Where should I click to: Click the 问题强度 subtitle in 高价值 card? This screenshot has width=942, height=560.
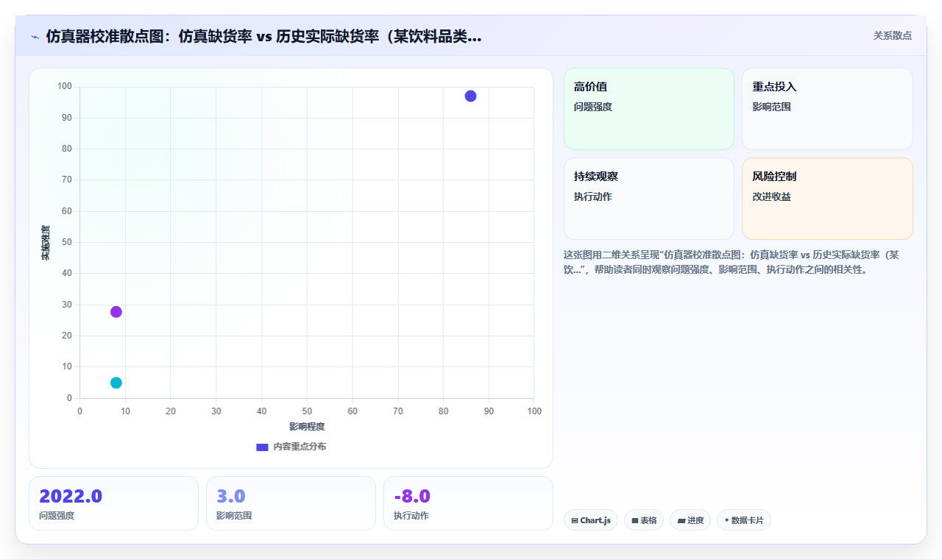593,107
